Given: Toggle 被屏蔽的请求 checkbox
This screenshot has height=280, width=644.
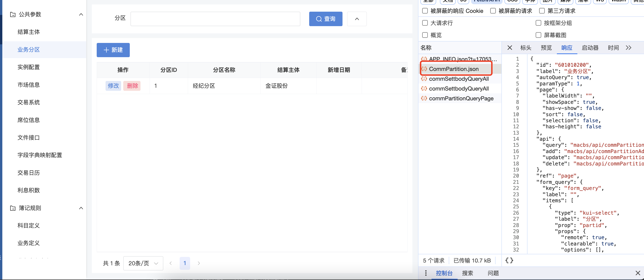Looking at the screenshot, I should [x=493, y=11].
